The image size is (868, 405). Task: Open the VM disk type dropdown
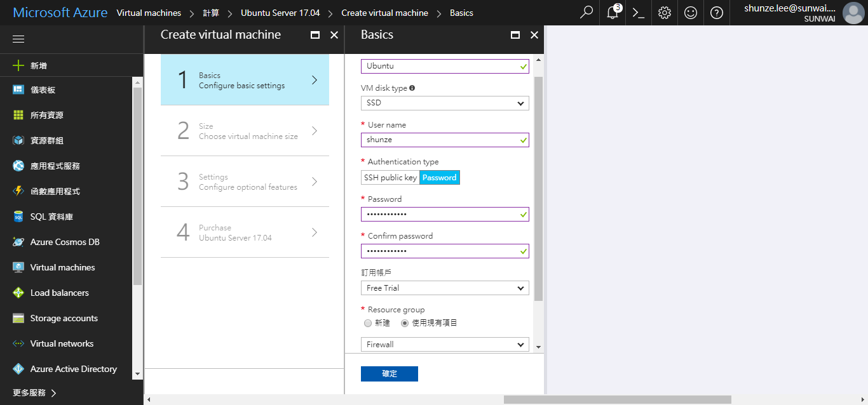[x=445, y=103]
